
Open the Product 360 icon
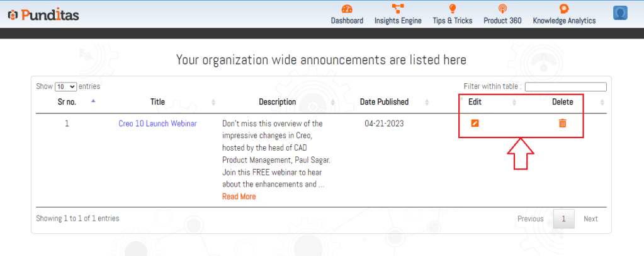click(x=502, y=9)
